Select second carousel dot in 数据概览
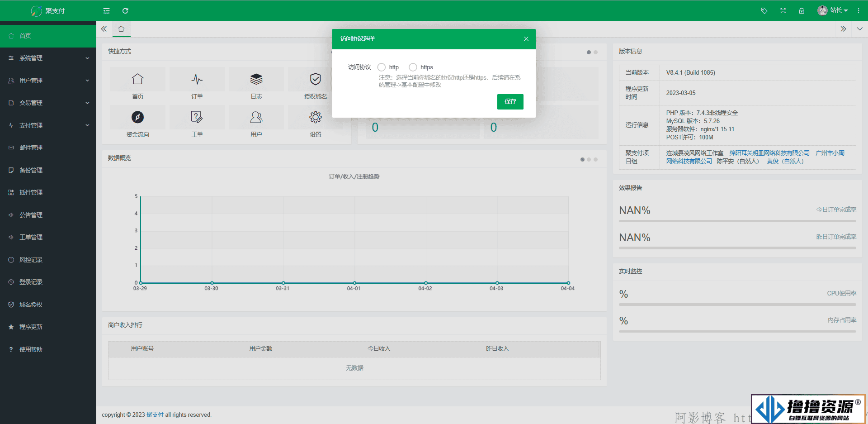This screenshot has height=424, width=868. click(x=589, y=159)
